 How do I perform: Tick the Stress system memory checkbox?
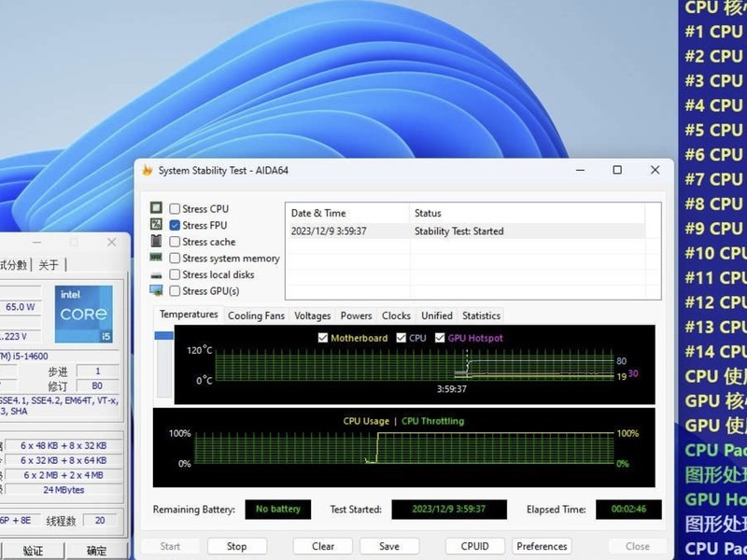(175, 259)
